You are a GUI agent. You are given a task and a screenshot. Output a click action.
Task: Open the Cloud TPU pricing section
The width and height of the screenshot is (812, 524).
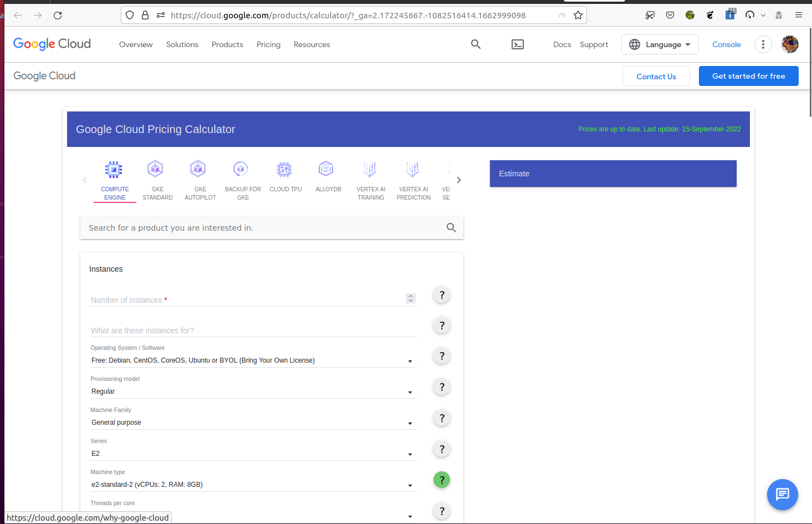pos(285,169)
